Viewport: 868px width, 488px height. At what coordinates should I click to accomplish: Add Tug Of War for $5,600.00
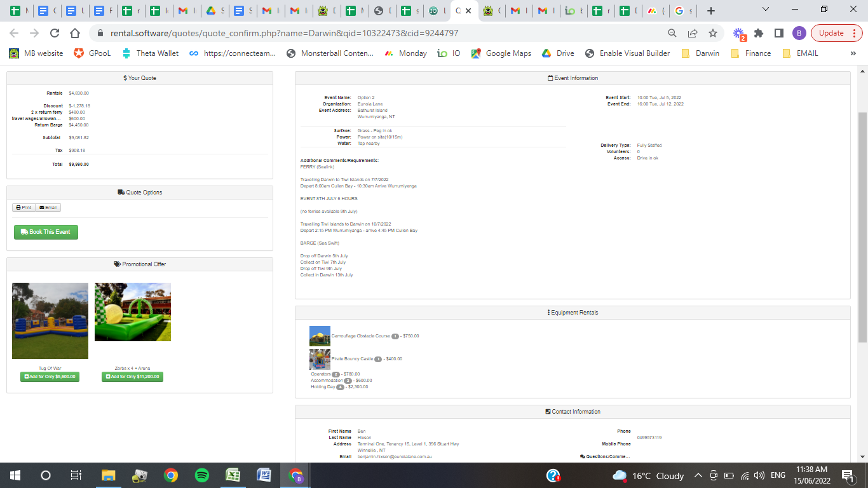(x=50, y=377)
